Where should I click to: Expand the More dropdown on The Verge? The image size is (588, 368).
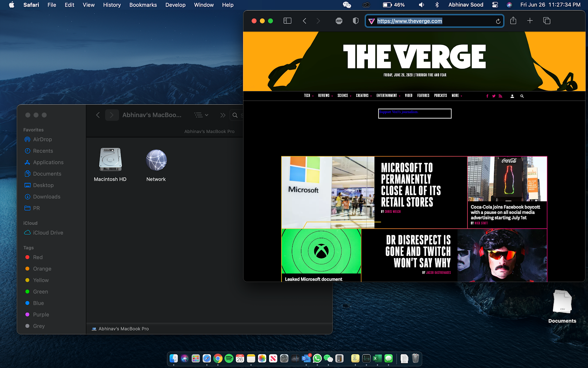(x=457, y=96)
